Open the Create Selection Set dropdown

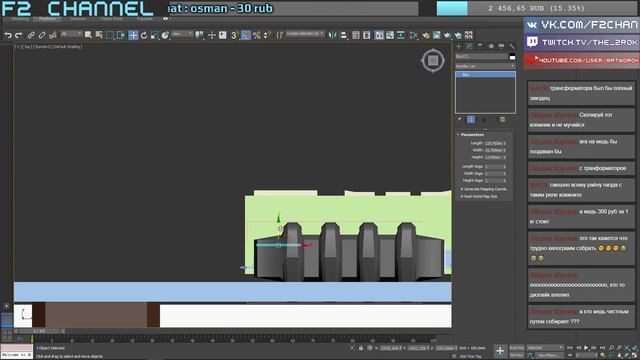pos(305,34)
